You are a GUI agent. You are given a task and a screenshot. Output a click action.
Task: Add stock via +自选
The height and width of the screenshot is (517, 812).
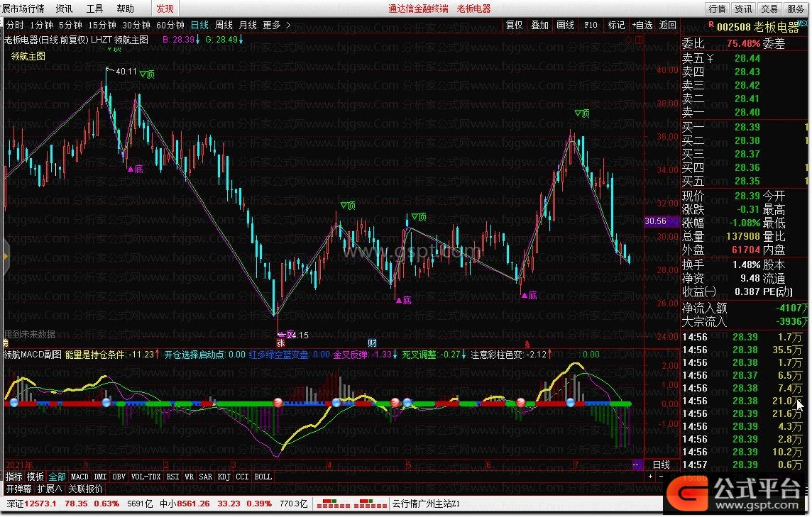click(x=642, y=25)
